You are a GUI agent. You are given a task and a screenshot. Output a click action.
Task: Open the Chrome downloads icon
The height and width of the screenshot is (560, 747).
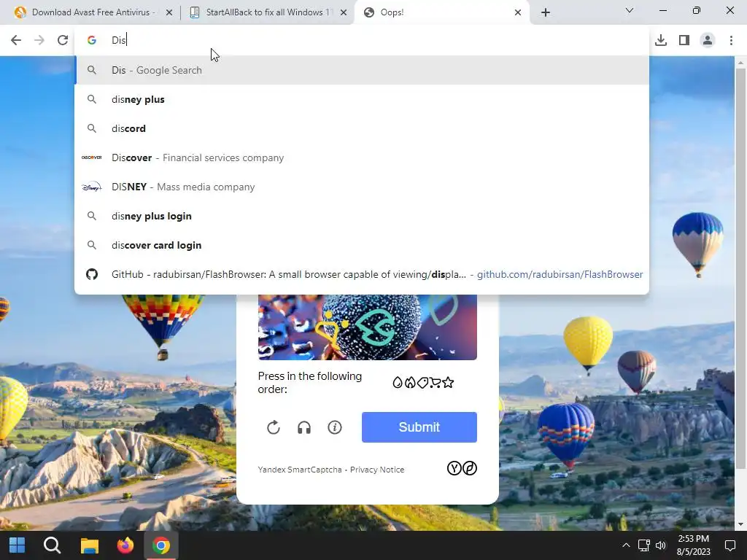pyautogui.click(x=661, y=40)
